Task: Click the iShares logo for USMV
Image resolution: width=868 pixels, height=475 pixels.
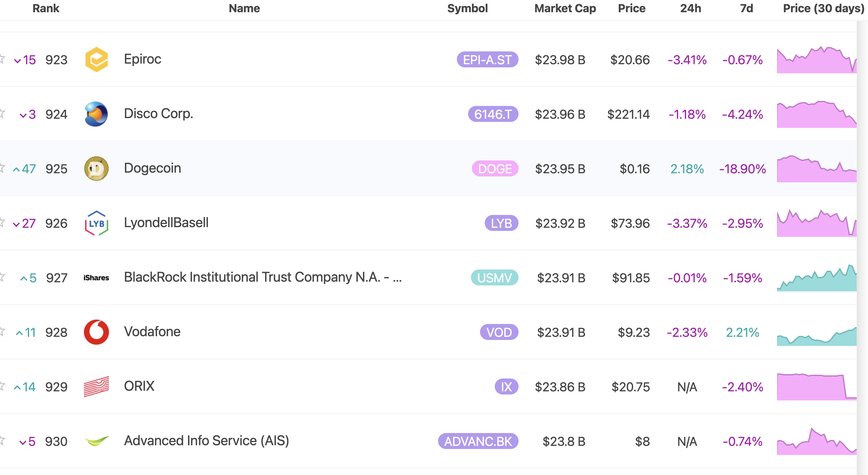Action: 96,278
